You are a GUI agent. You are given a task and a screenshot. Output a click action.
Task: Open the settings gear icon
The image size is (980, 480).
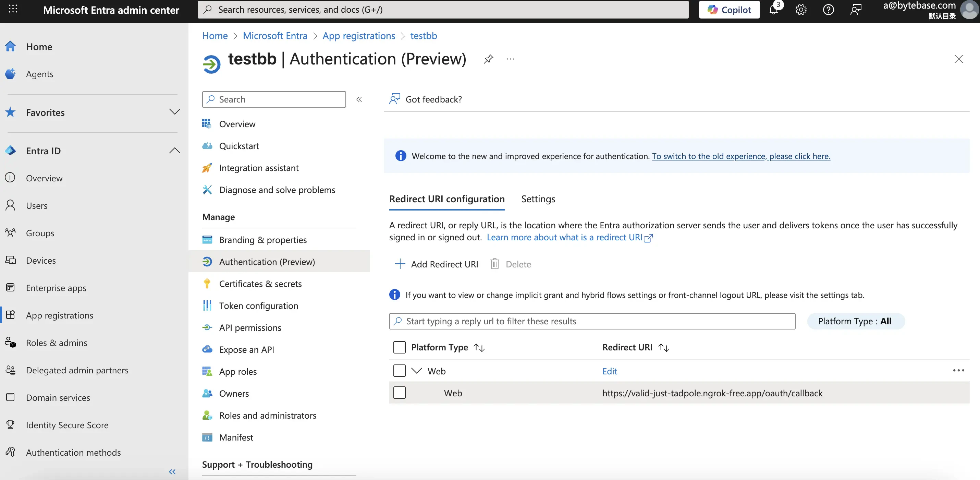pos(801,10)
